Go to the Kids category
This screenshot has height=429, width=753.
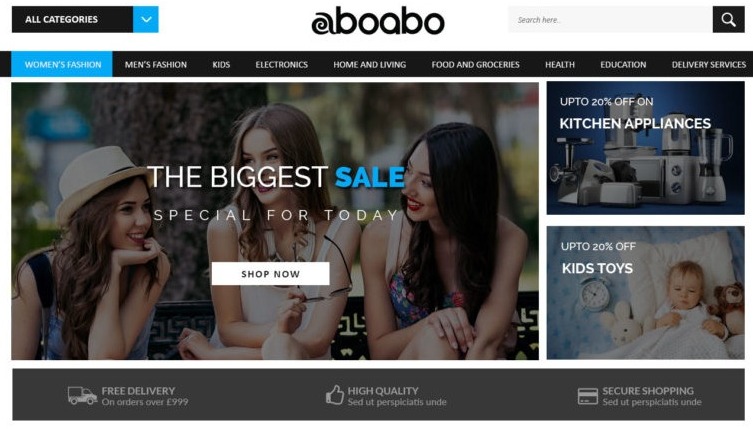point(221,64)
